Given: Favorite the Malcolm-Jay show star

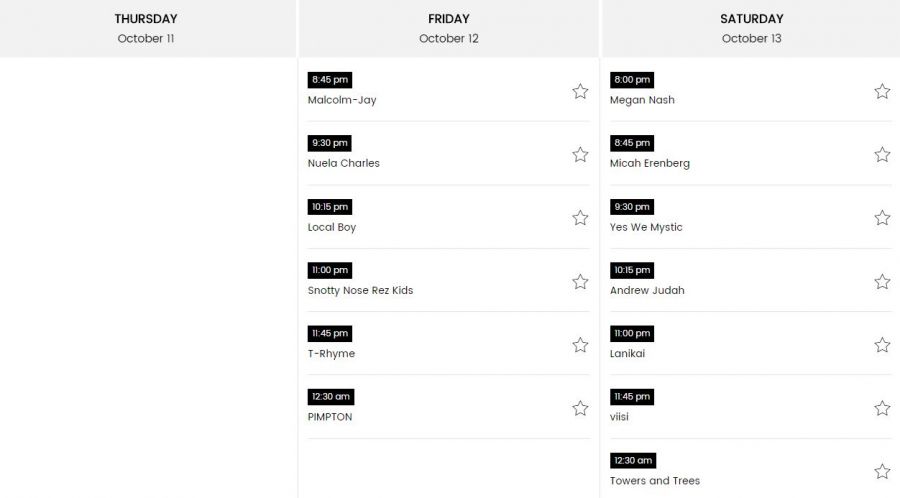Looking at the screenshot, I should tap(580, 91).
